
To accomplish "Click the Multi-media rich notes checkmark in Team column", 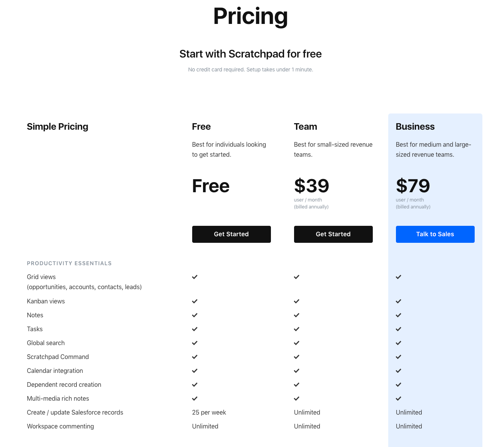I will pos(296,398).
